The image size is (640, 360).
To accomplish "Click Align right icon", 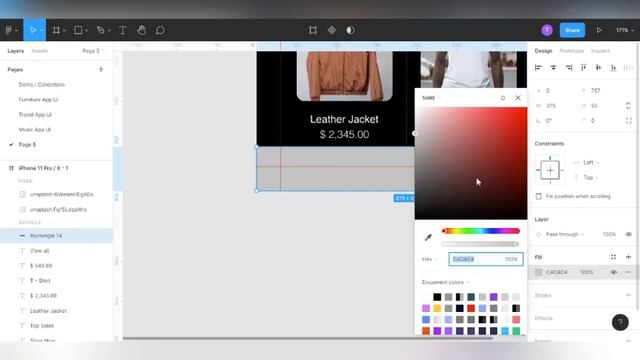I will [x=569, y=68].
